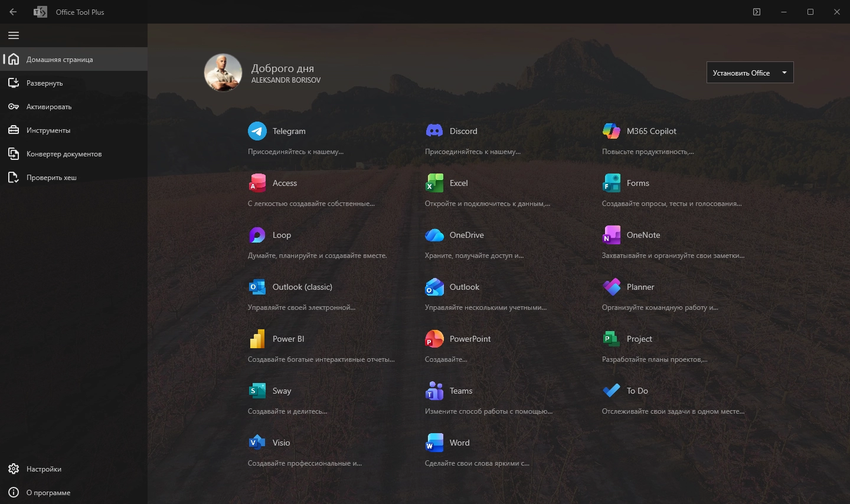
Task: Click the OneNote app label
Action: tap(643, 235)
